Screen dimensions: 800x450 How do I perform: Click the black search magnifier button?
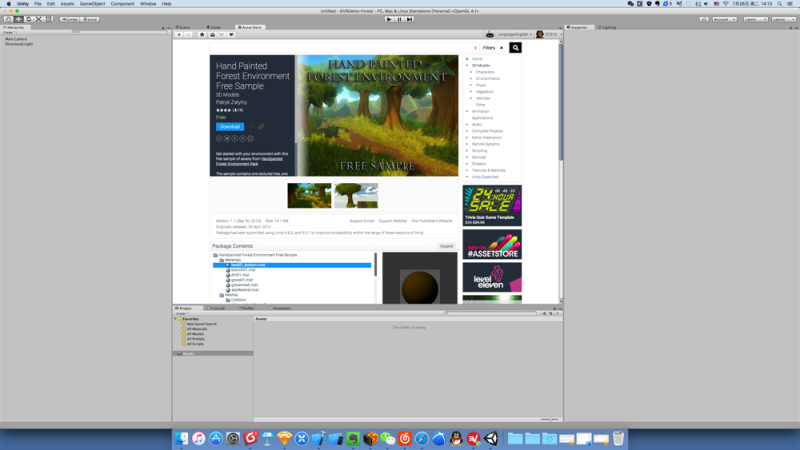pyautogui.click(x=515, y=47)
